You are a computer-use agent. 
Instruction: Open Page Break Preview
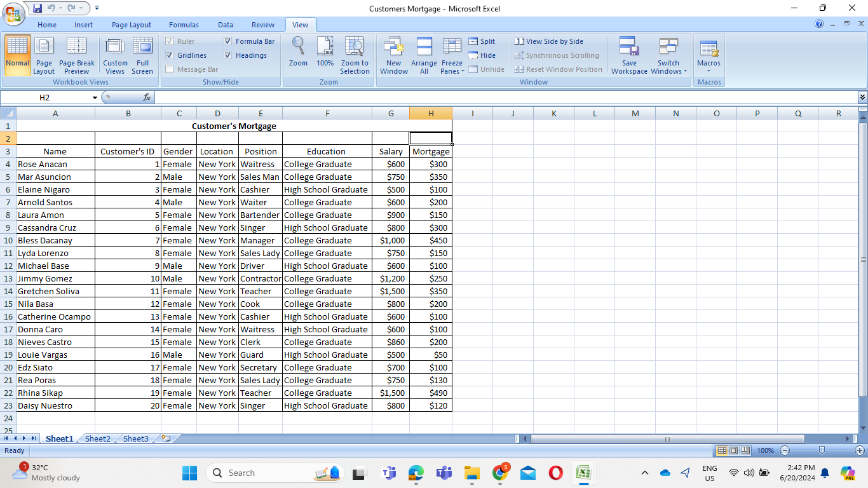click(x=77, y=55)
